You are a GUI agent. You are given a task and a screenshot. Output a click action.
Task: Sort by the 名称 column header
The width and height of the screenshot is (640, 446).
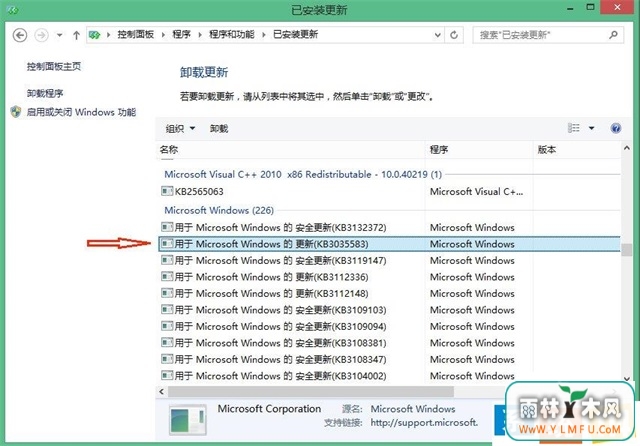[290, 149]
